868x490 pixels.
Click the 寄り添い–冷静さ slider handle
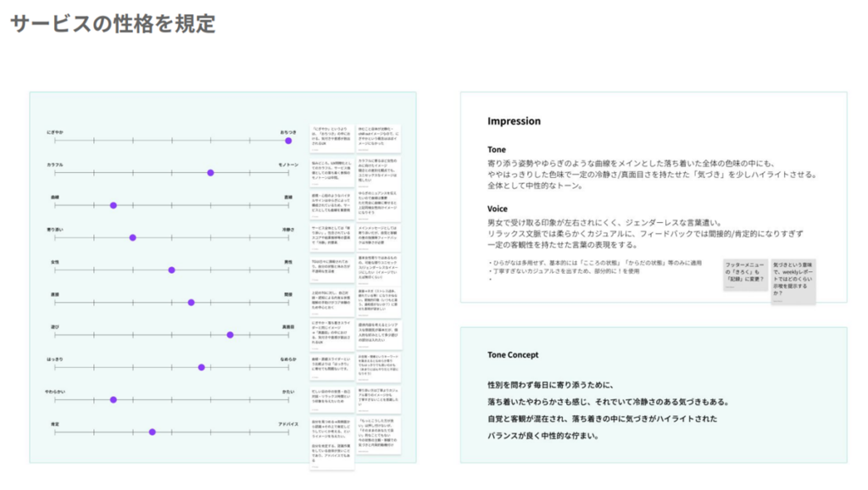133,237
